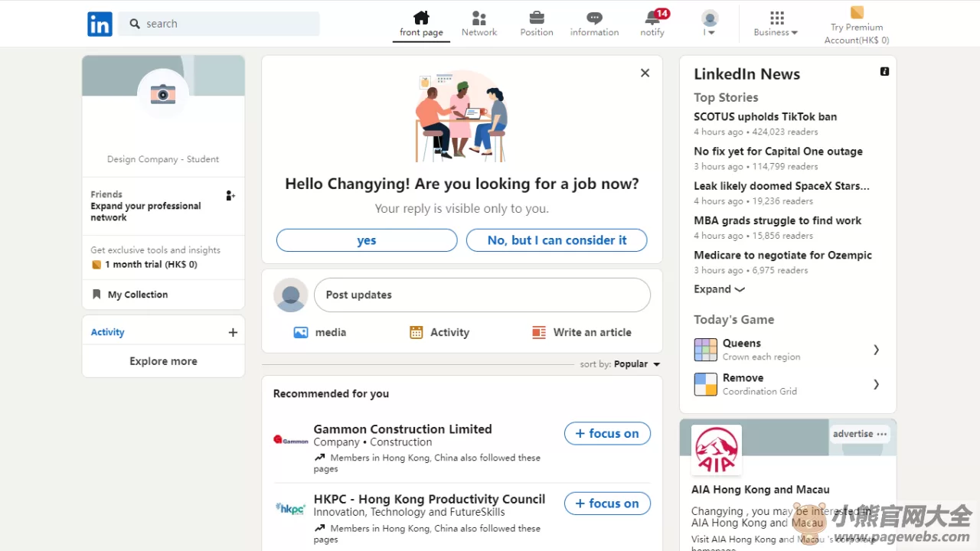Read SCOTUS upholds TikTok ban story
The height and width of the screenshot is (551, 980).
(765, 117)
